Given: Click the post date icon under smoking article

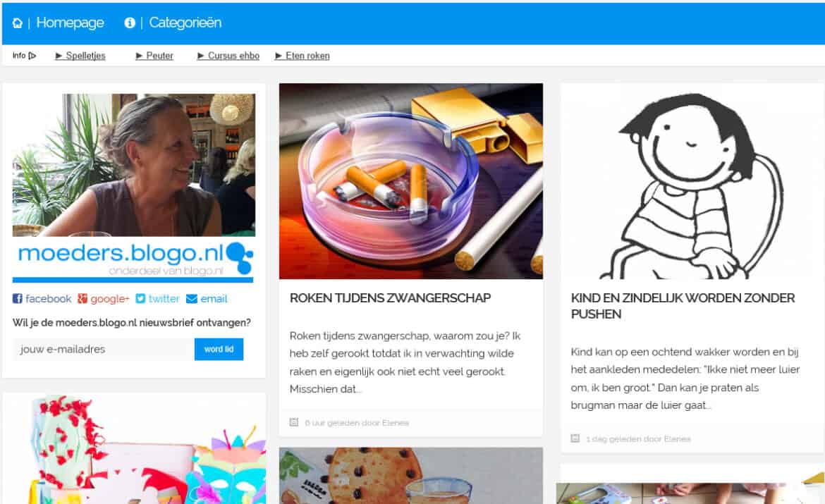Looking at the screenshot, I should coord(294,422).
